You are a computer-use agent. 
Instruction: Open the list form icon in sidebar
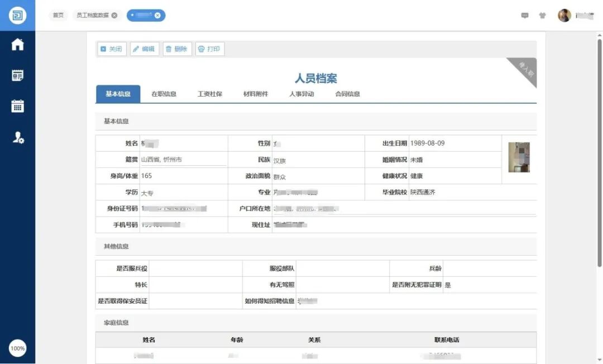(x=17, y=75)
